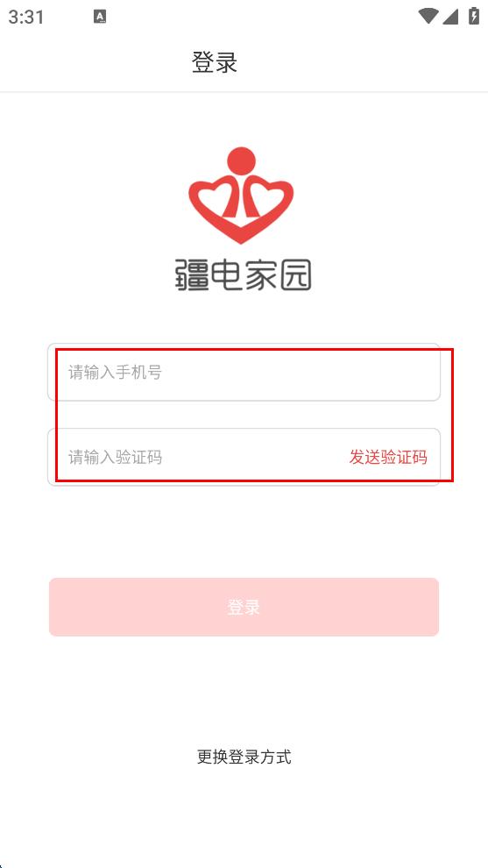
Task: Tap 更换登录方式 to switch login method
Action: coord(244,756)
